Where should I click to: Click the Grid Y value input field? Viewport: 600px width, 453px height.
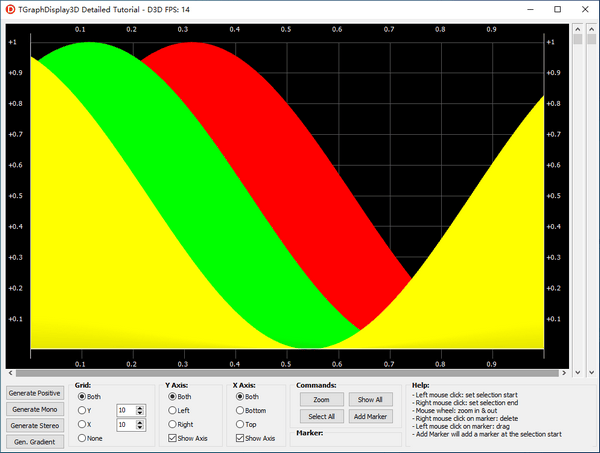(x=127, y=410)
